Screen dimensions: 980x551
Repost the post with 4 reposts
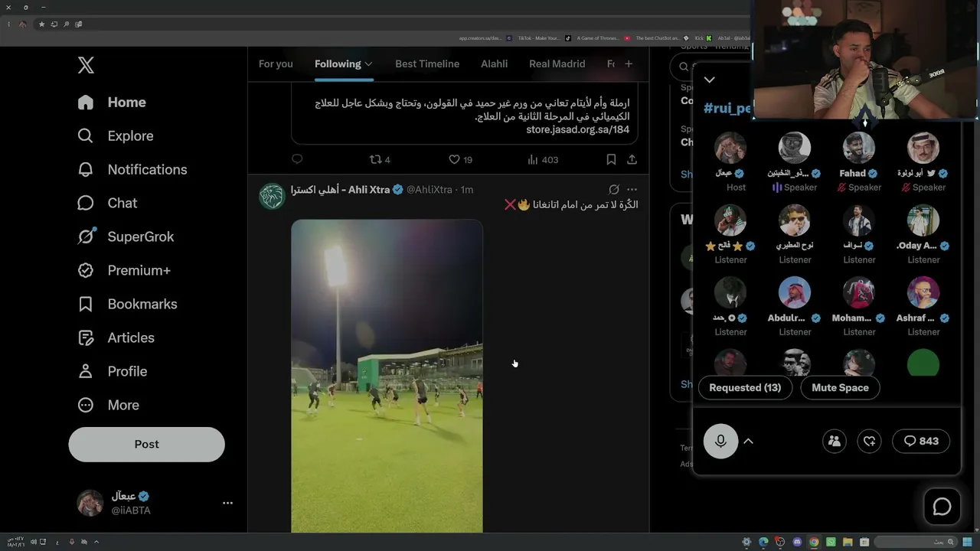point(380,159)
